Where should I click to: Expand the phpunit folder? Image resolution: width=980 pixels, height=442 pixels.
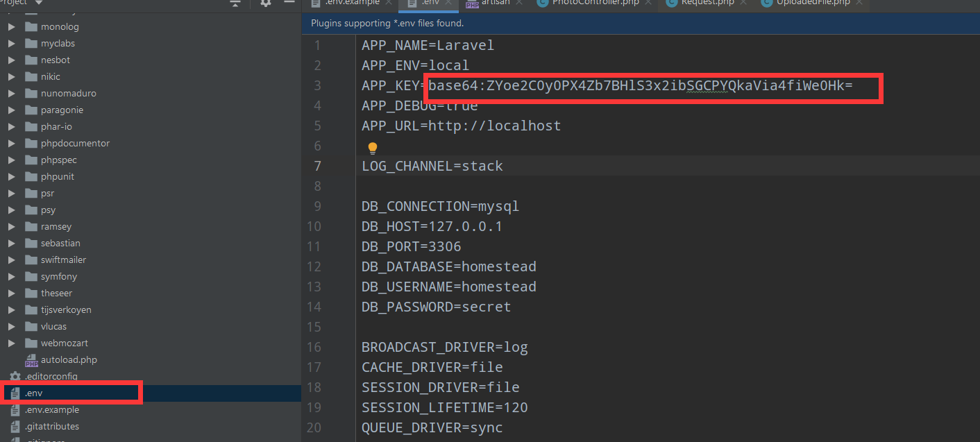point(12,176)
